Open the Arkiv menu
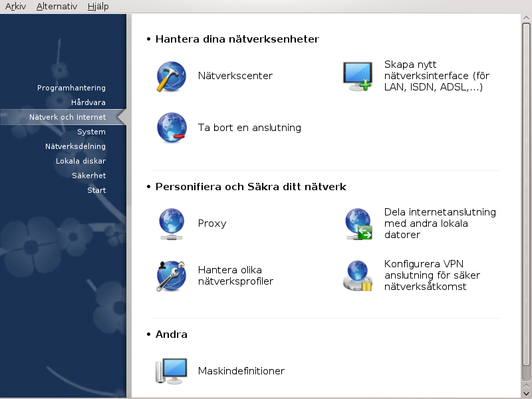Screen dimensions: 532x399 (15, 6)
